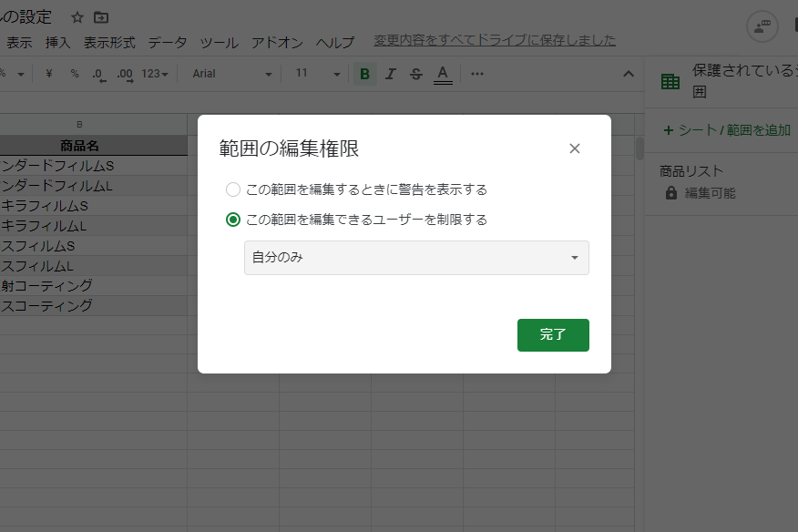Screen dimensions: 798x532
Task: Format selection as percentage
Action: pyautogui.click(x=75, y=74)
